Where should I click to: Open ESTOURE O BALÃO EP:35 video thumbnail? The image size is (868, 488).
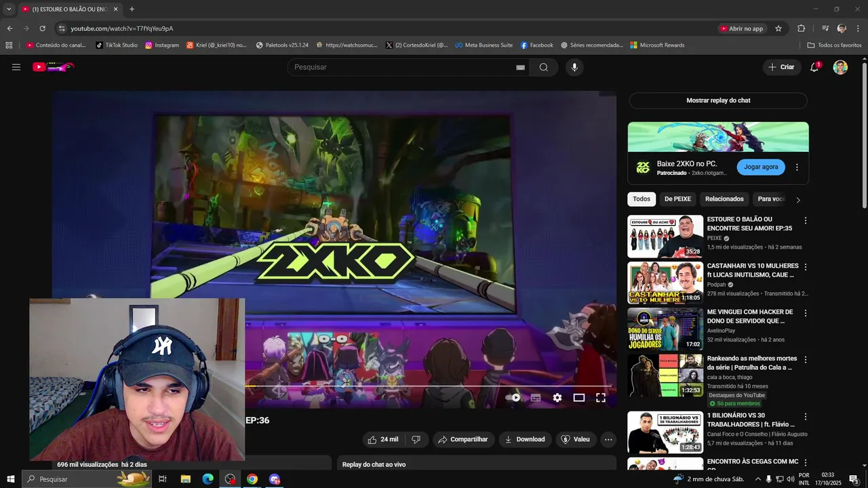[x=665, y=237]
